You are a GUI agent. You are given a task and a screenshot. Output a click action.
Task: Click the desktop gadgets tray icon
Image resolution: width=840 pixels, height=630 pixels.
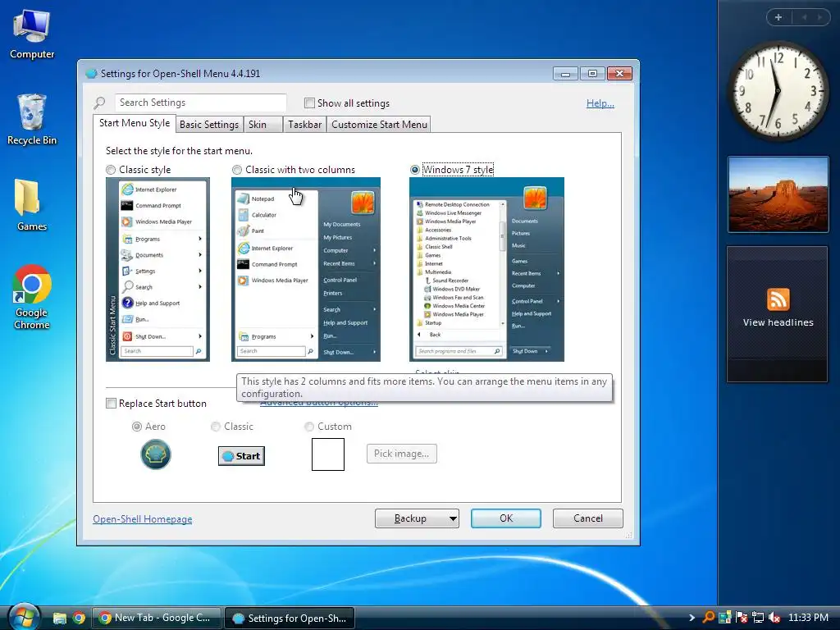(725, 618)
